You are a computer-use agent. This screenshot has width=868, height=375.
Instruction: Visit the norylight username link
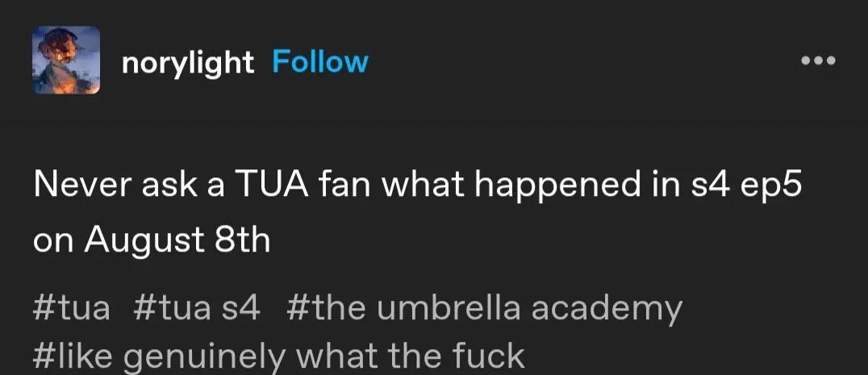click(x=188, y=63)
